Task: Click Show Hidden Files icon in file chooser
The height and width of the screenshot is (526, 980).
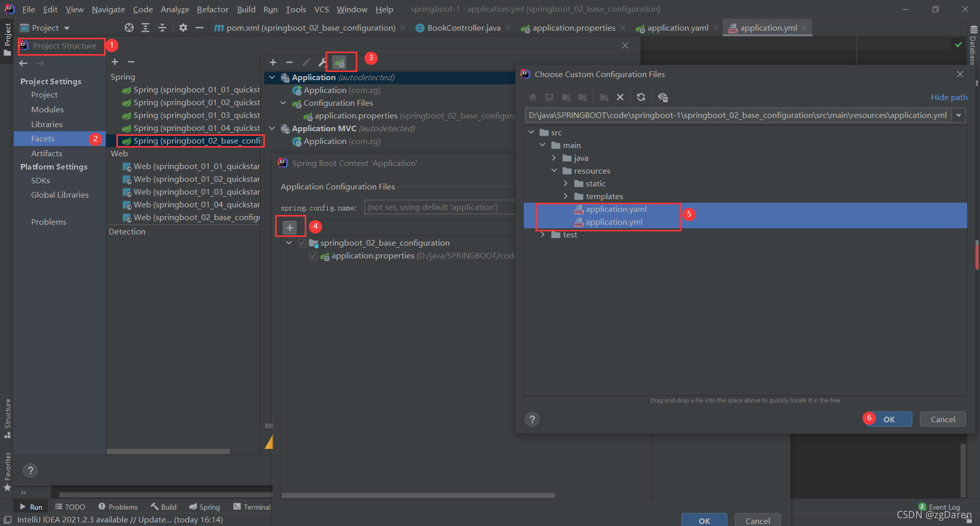Action: tap(663, 97)
